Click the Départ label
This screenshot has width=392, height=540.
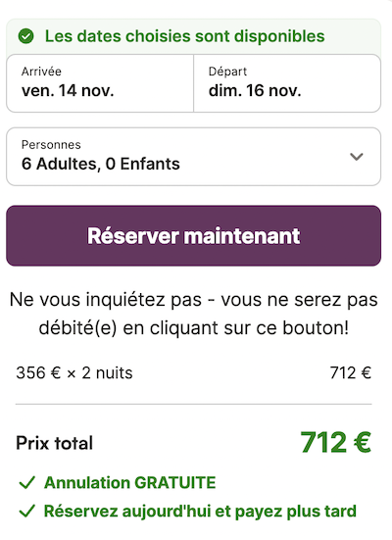click(x=227, y=72)
